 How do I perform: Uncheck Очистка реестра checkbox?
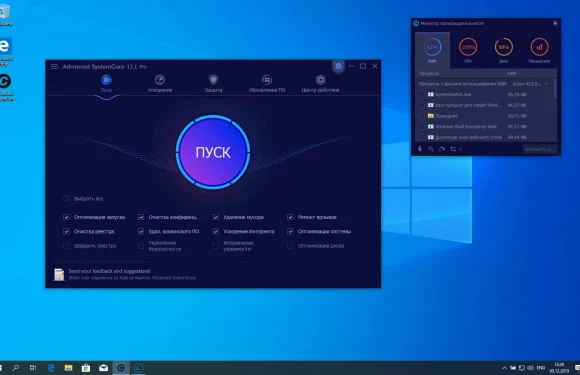click(x=66, y=232)
